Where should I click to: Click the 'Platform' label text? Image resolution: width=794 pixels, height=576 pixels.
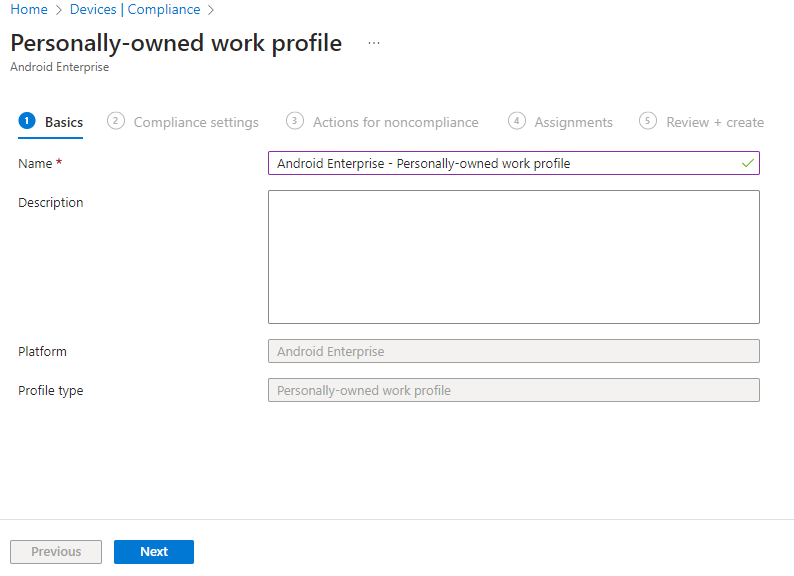43,352
